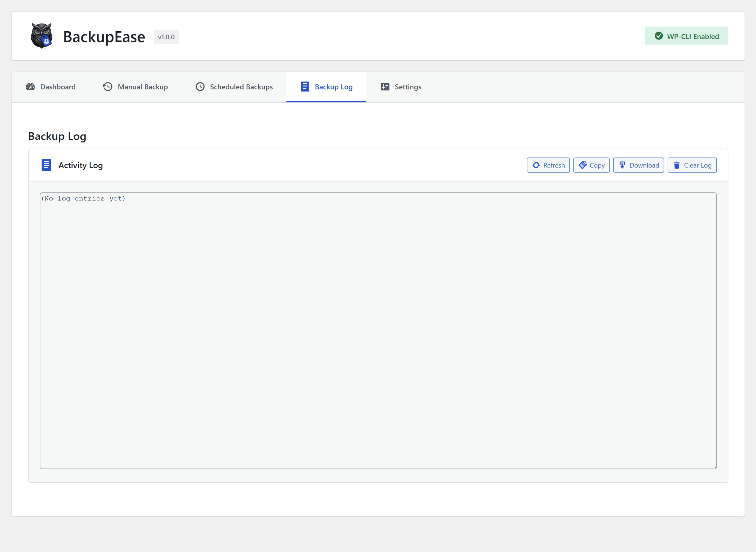Click the trash can icon

coord(677,165)
